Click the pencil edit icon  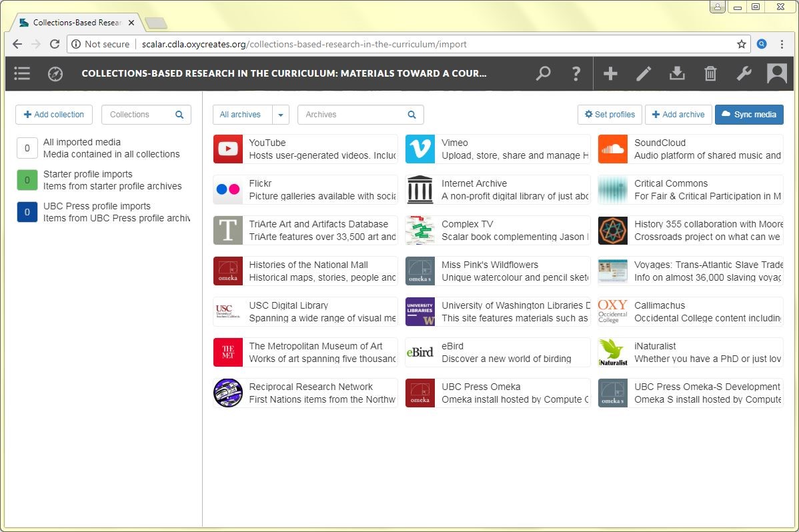pyautogui.click(x=644, y=73)
